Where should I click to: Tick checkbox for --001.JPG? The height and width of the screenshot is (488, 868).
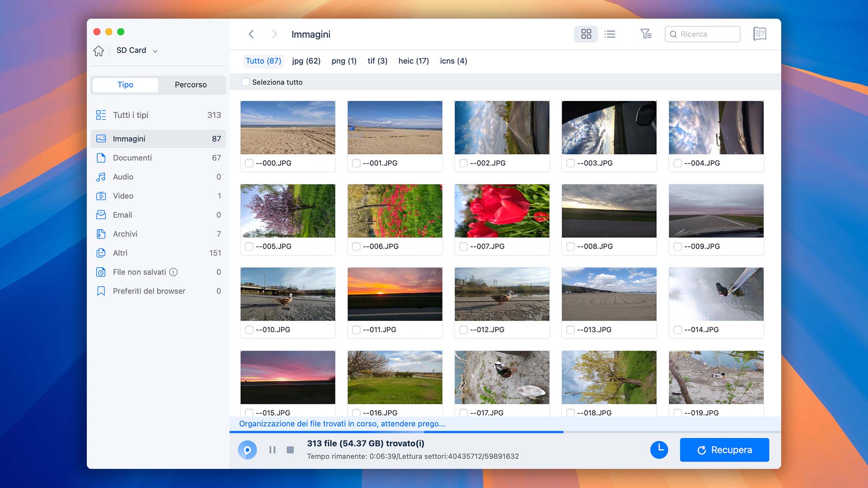coord(356,163)
